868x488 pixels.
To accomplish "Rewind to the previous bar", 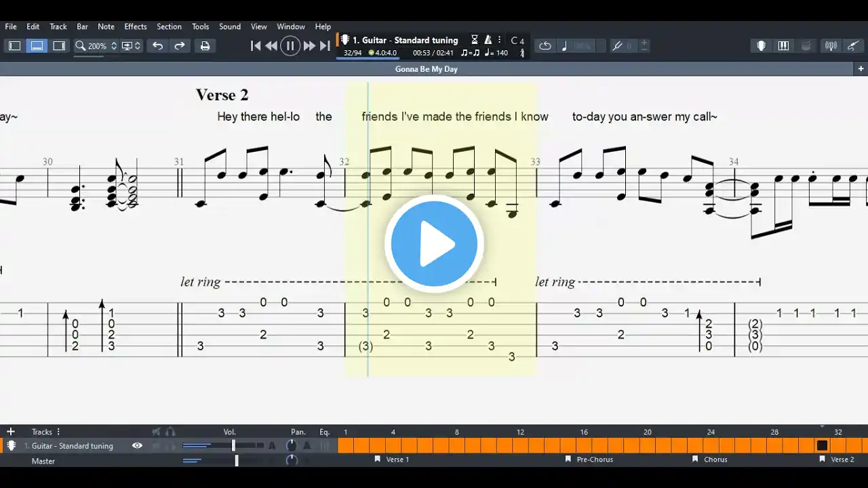I will (x=271, y=46).
